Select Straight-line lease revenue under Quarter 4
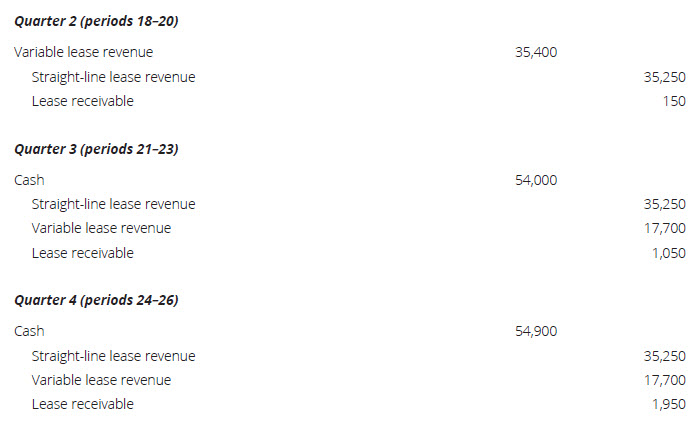 pos(113,356)
